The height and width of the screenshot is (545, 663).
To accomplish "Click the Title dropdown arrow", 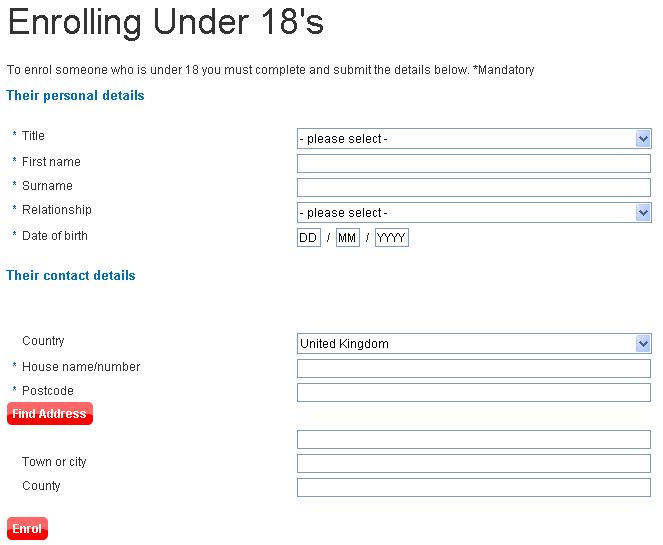I will (x=643, y=139).
